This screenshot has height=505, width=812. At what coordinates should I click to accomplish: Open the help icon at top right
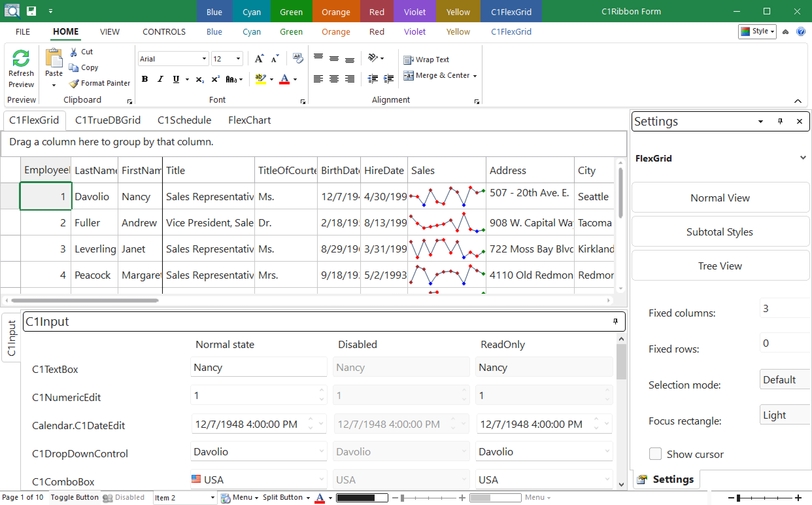point(801,31)
